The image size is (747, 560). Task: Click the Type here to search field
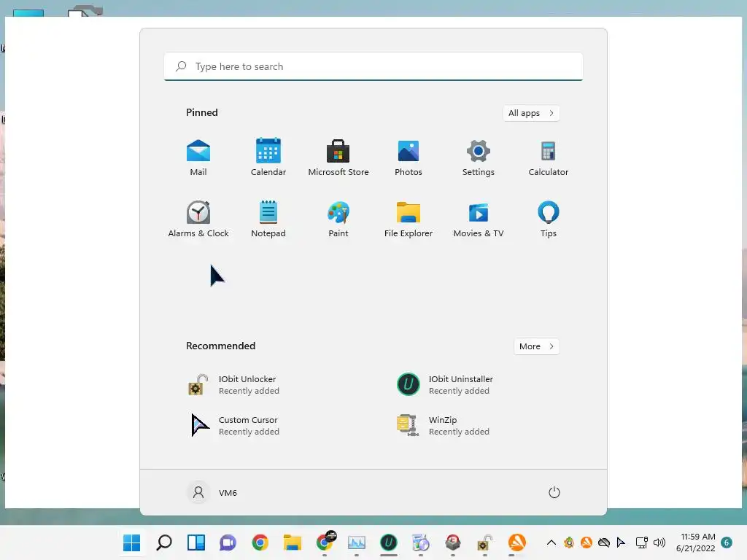click(x=373, y=66)
